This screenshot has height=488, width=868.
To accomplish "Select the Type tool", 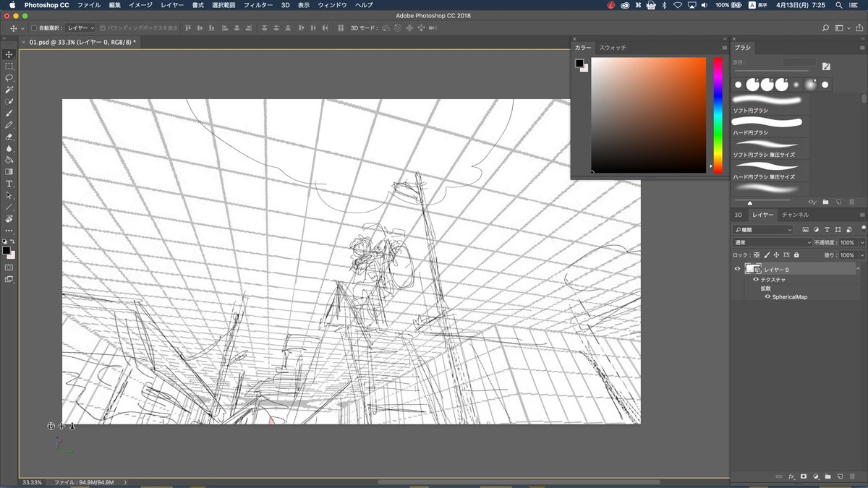I will pos(9,184).
